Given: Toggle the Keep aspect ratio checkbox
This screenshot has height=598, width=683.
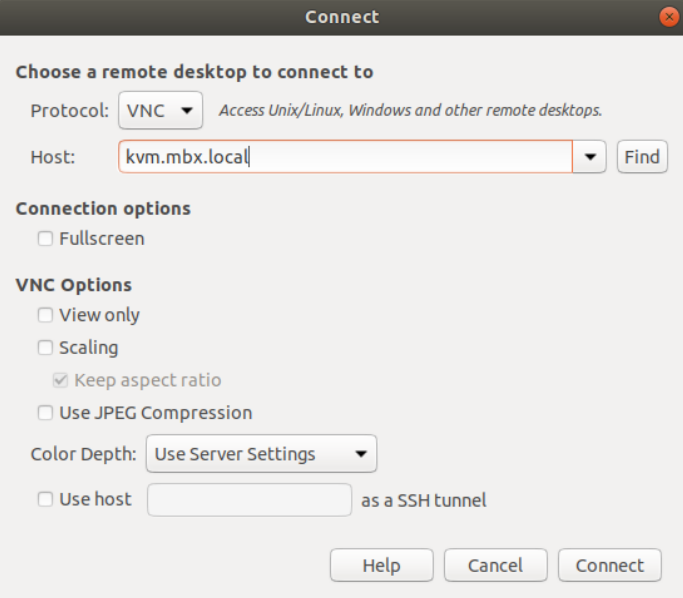Looking at the screenshot, I should (61, 380).
